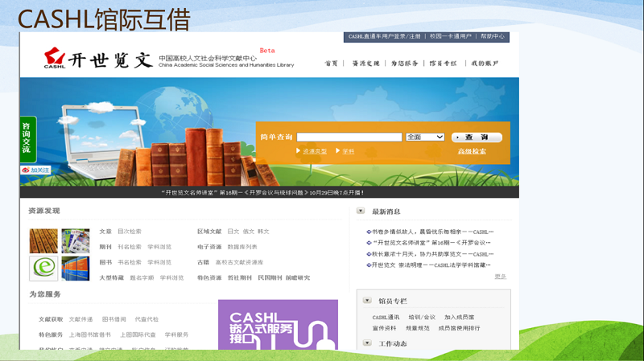
Task: Open the green 咨询交流 side tab
Action: [x=28, y=139]
